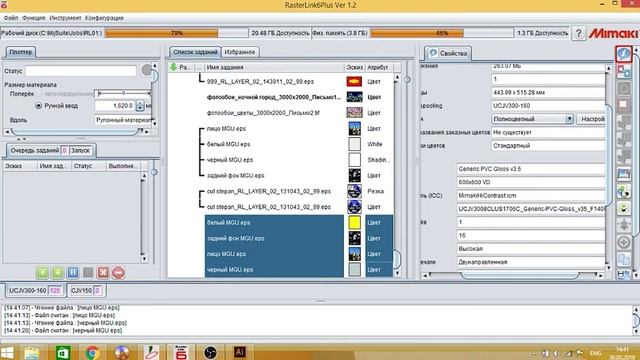The image size is (640, 360).
Task: Click the Generic PVC Gloss v3.5 field
Action: [531, 169]
